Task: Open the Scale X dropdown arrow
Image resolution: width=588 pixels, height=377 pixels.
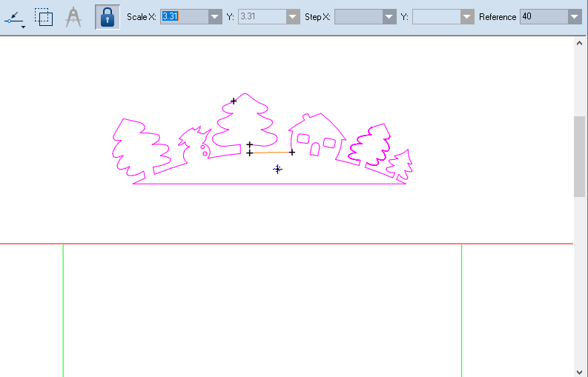Action: [x=214, y=16]
